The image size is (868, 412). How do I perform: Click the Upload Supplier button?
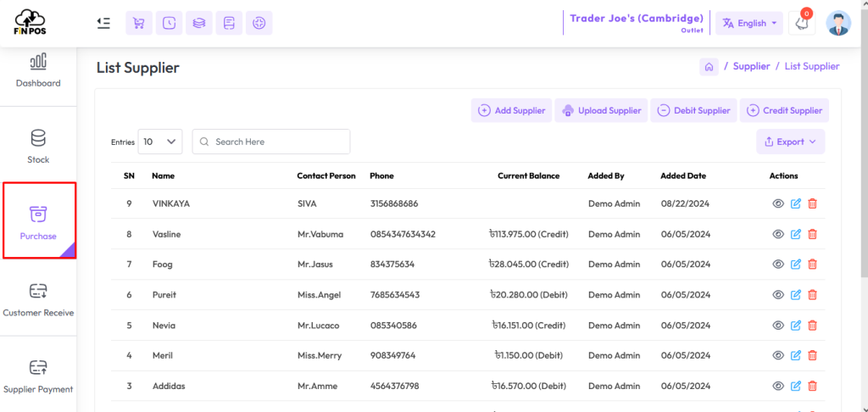[601, 110]
